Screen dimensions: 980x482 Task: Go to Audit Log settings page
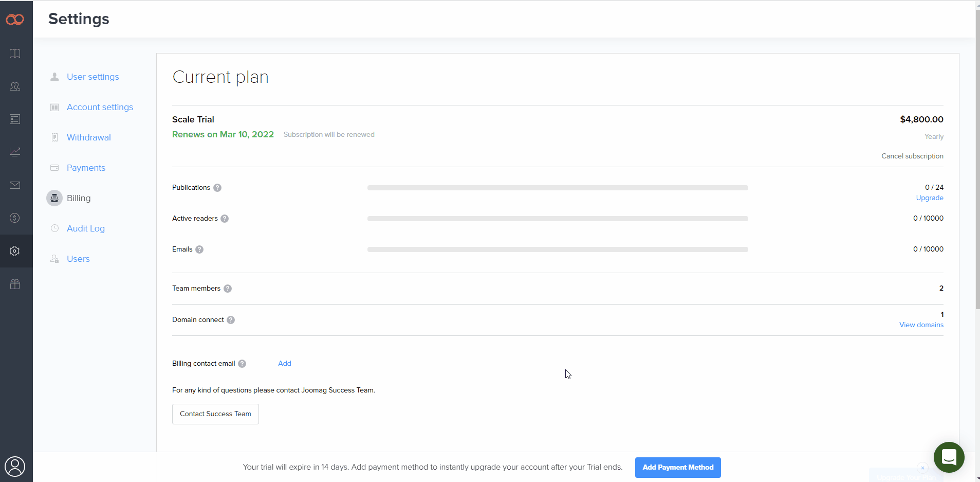[x=85, y=228]
